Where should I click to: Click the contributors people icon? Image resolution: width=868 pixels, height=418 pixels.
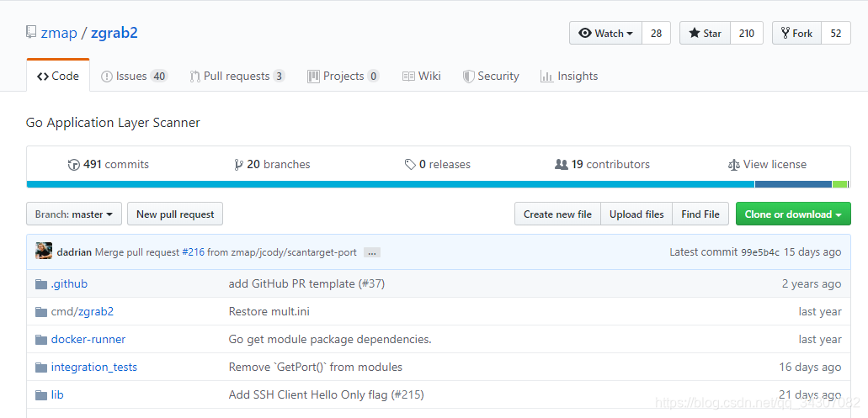pos(562,165)
